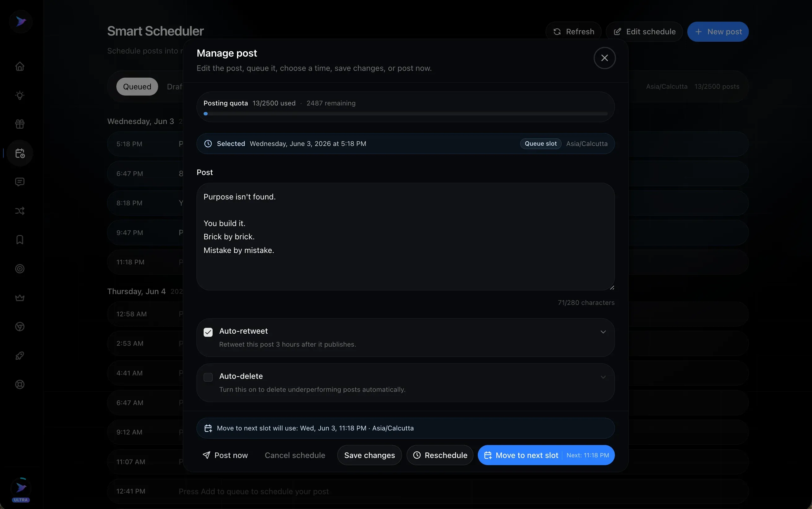Image resolution: width=812 pixels, height=509 pixels.
Task: Click the app logo at sidebar top
Action: 21,22
